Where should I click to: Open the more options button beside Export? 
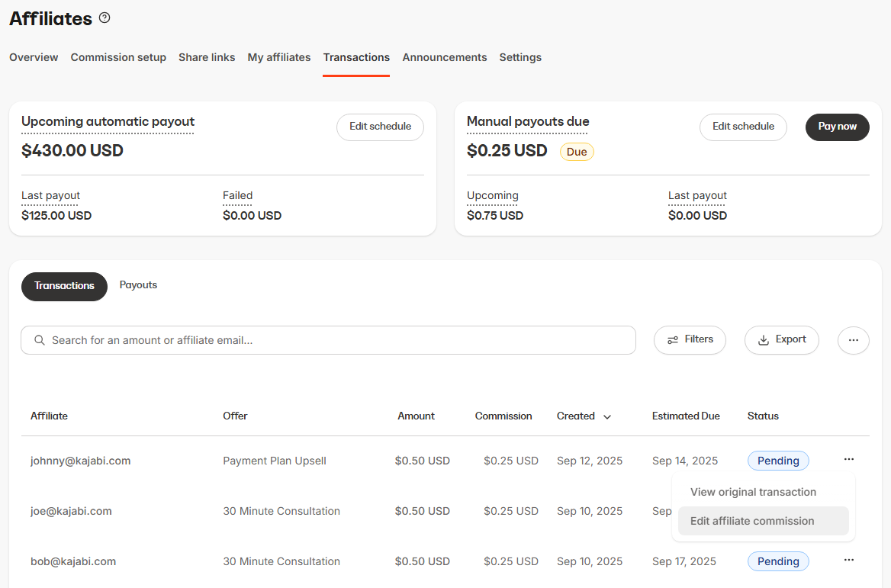(853, 340)
